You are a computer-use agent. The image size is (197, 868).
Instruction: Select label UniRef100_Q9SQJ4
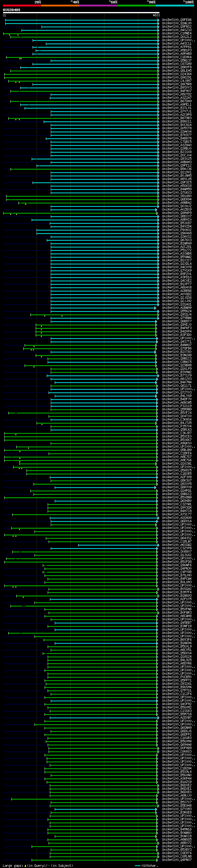click(176, 314)
